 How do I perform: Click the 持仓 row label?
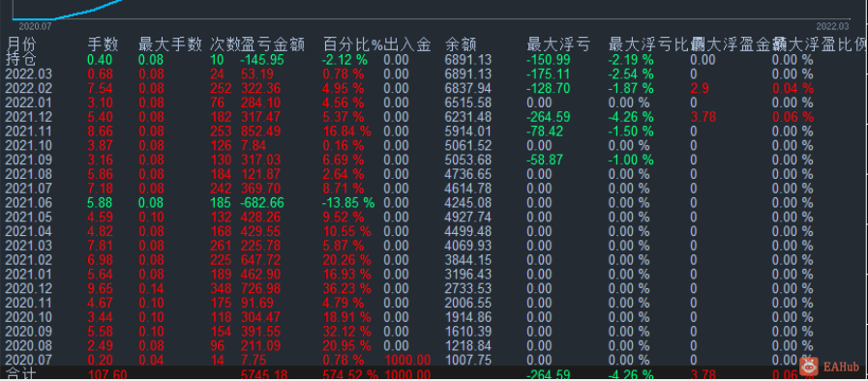click(20, 60)
